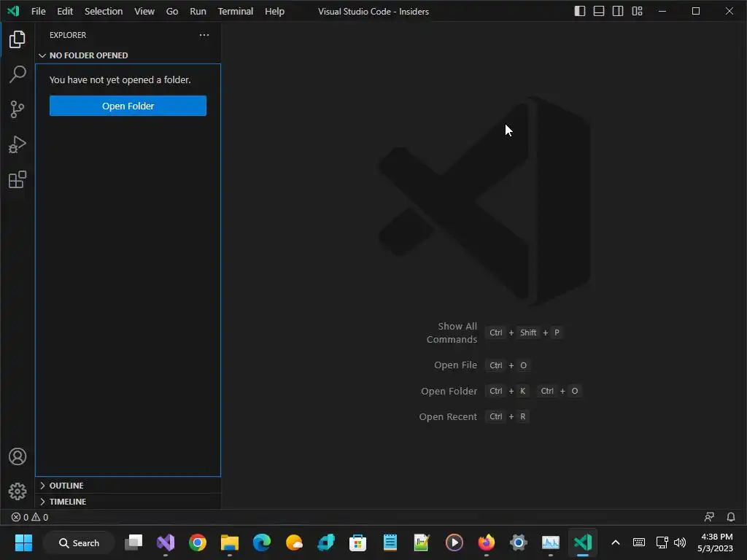The height and width of the screenshot is (560, 747).
Task: Open the Notepad app on taskbar
Action: [x=390, y=542]
